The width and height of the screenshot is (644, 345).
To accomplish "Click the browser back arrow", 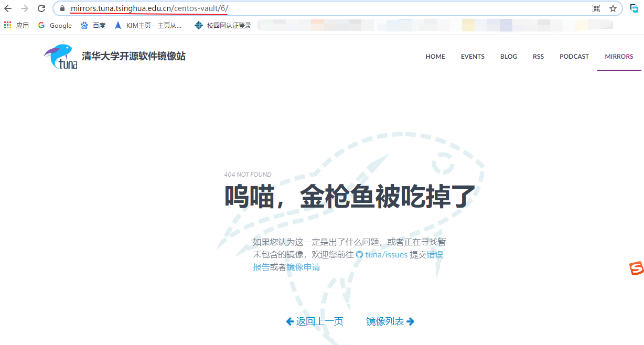I will [8, 8].
